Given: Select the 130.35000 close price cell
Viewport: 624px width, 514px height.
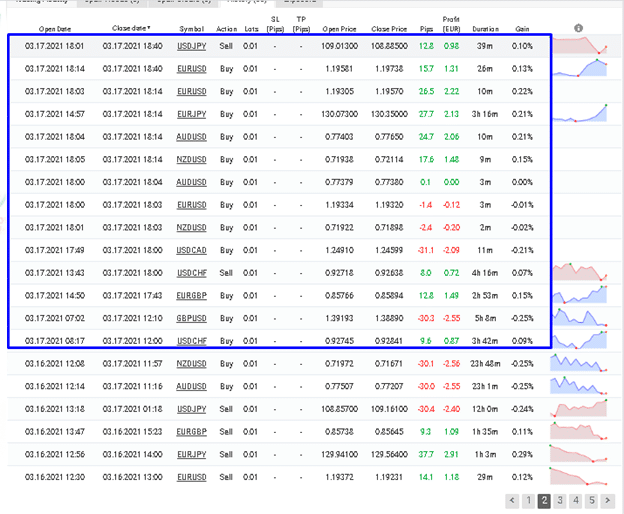Looking at the screenshot, I should 389,114.
